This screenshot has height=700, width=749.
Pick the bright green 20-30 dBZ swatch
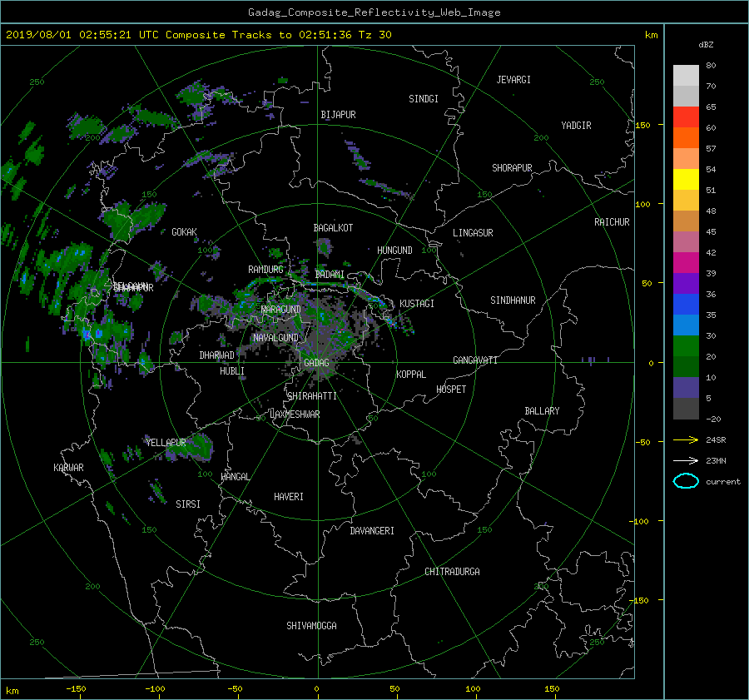(x=686, y=346)
